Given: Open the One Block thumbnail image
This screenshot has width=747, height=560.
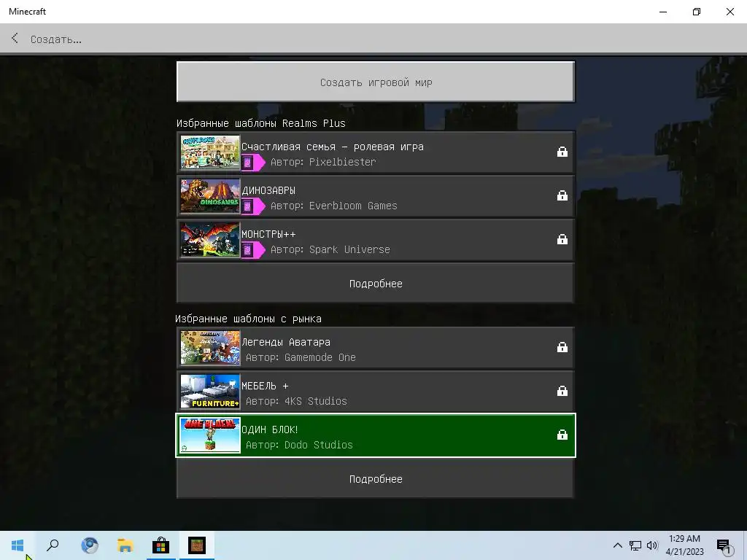Looking at the screenshot, I should click(x=209, y=435).
